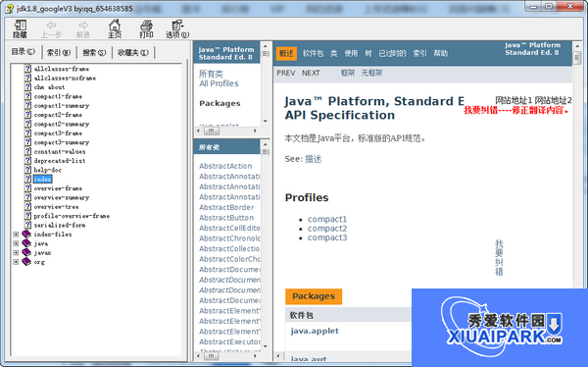Select the compact2-summary topic
This screenshot has height=367, width=588.
point(62,124)
